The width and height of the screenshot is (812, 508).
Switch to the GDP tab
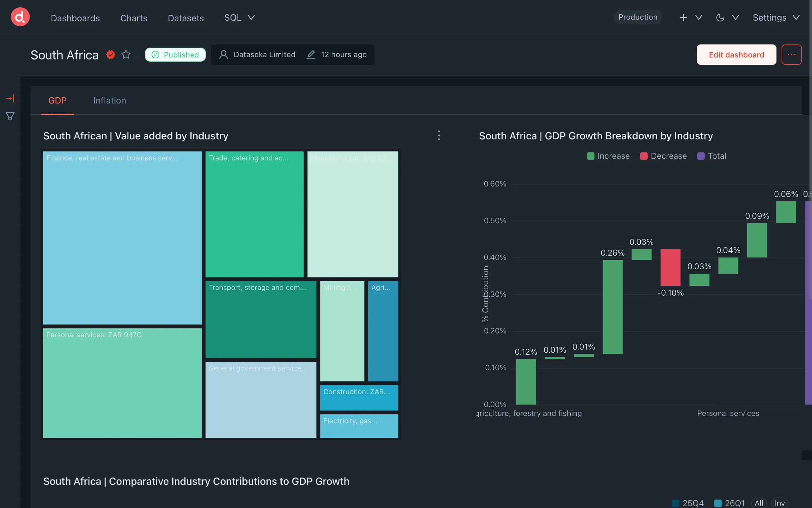click(x=57, y=100)
